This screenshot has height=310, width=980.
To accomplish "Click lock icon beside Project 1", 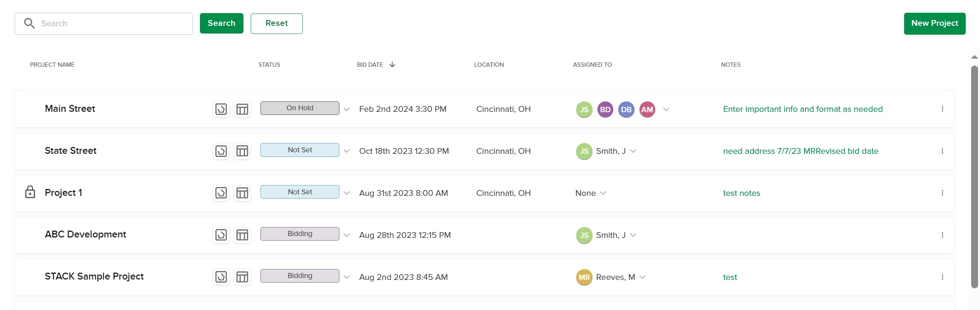I will click(30, 192).
